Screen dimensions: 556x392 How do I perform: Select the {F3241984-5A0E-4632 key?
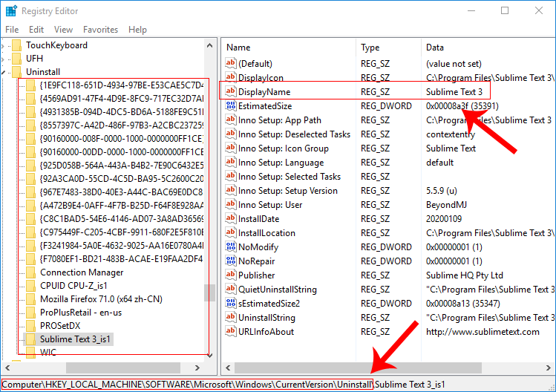point(121,246)
